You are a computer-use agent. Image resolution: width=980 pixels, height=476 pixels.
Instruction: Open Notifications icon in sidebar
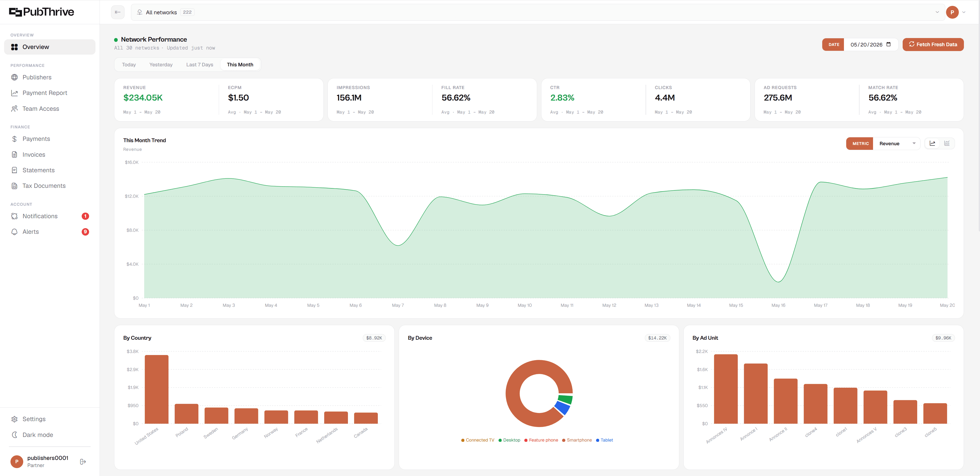coord(15,216)
